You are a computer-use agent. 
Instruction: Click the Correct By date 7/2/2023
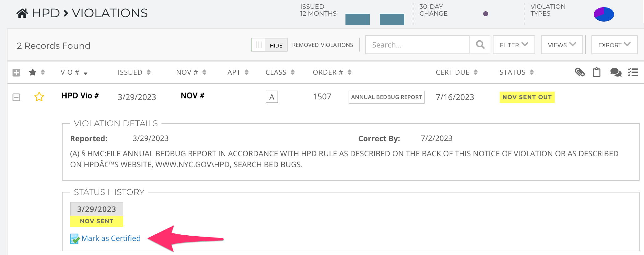click(x=437, y=138)
